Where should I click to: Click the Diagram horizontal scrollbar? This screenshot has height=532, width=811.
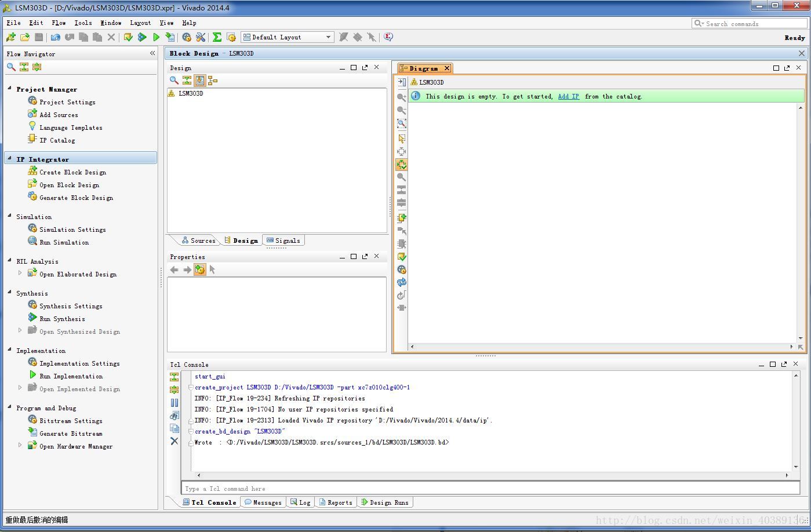click(602, 347)
